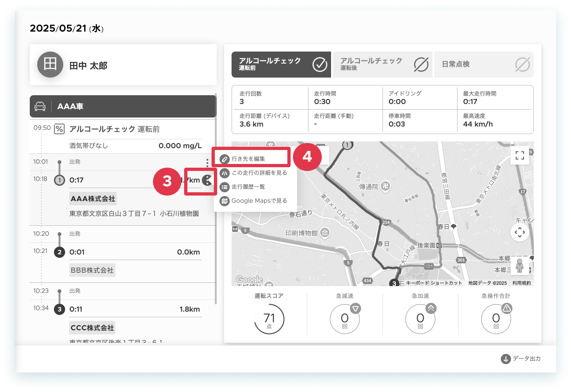
Task: Open the 利用規約 link on the map
Action: click(x=521, y=283)
